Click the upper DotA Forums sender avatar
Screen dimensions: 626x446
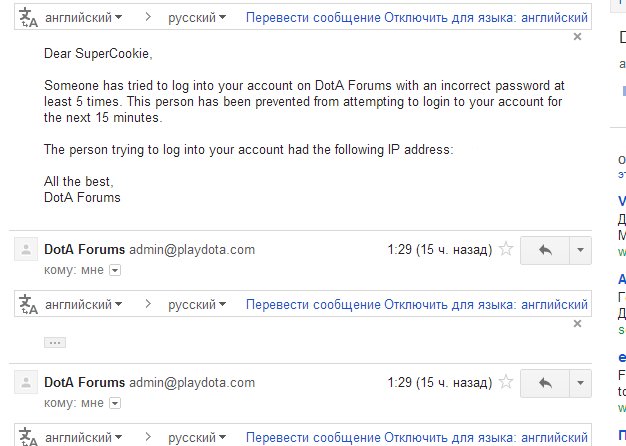click(x=27, y=250)
